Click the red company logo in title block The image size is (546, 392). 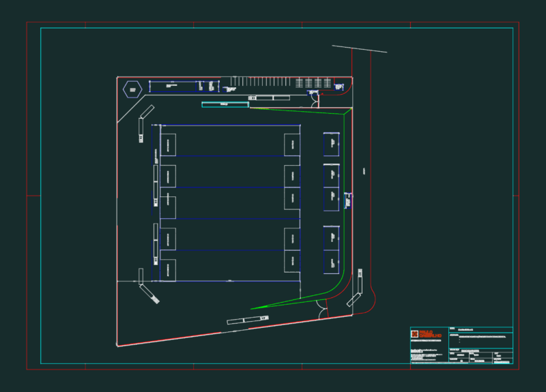pos(426,334)
